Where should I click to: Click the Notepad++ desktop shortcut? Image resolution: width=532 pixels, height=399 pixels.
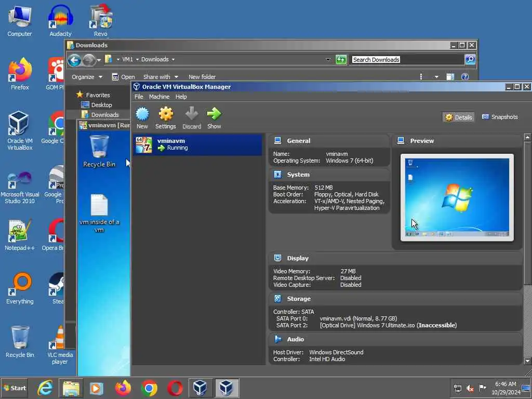click(x=20, y=235)
